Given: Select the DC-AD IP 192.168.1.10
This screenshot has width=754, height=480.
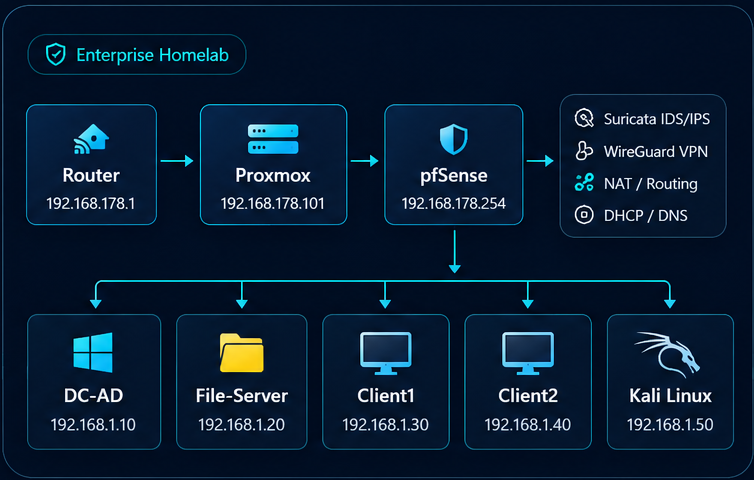Looking at the screenshot, I should 93,425.
